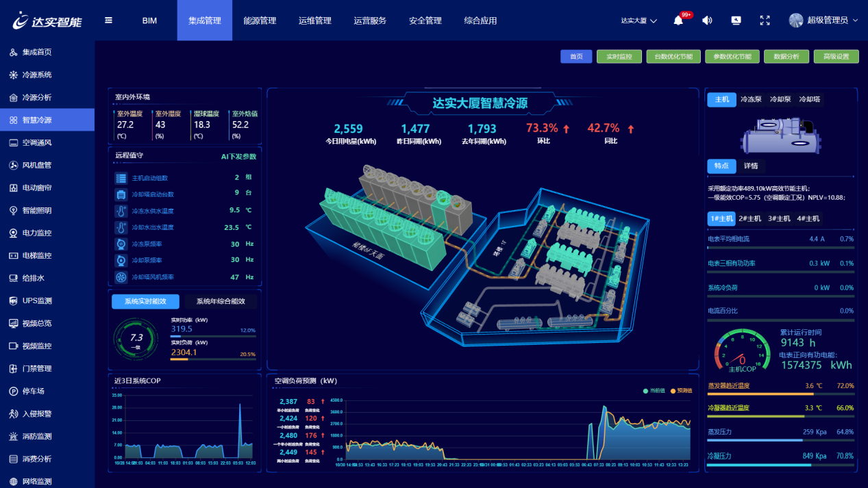Open 电力监控 in sidebar
This screenshot has width=868, height=488.
pos(47,233)
